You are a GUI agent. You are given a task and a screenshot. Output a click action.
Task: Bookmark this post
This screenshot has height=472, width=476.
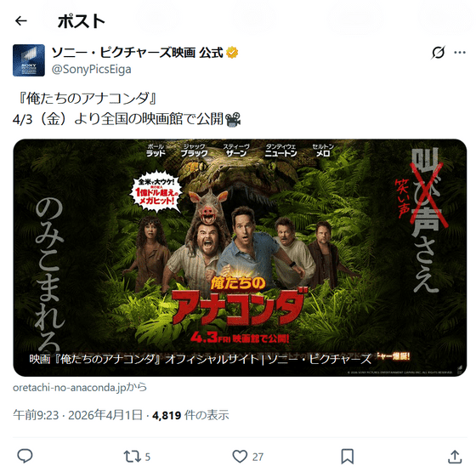[348, 456]
